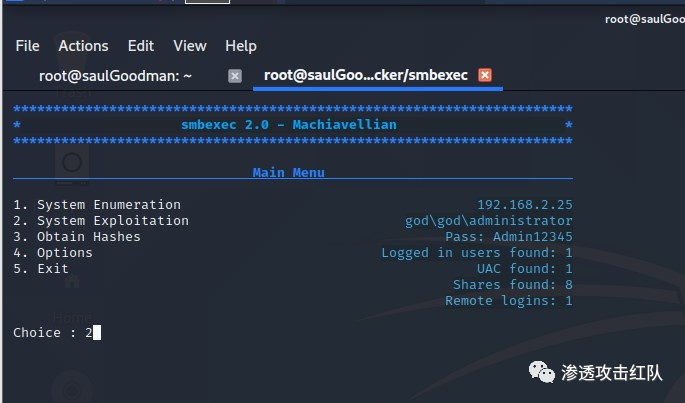Open the Actions menu
This screenshot has width=685, height=403.
pyautogui.click(x=83, y=46)
